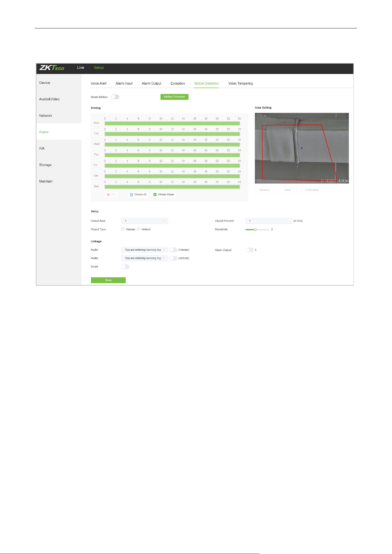Switch on Alarm Output 1 toggle
Screen dimensions: 392x554
click(x=250, y=250)
